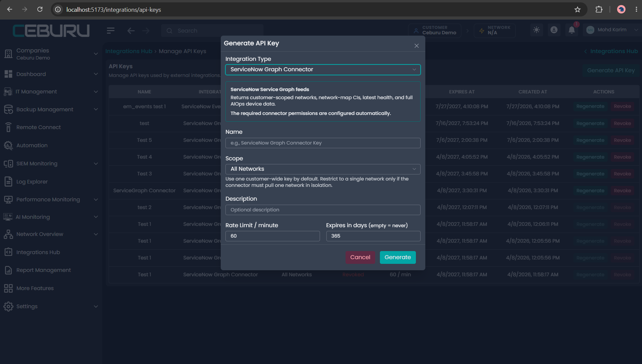This screenshot has height=364, width=642.
Task: Open the Scope dropdown showing All Networks
Action: pyautogui.click(x=323, y=169)
